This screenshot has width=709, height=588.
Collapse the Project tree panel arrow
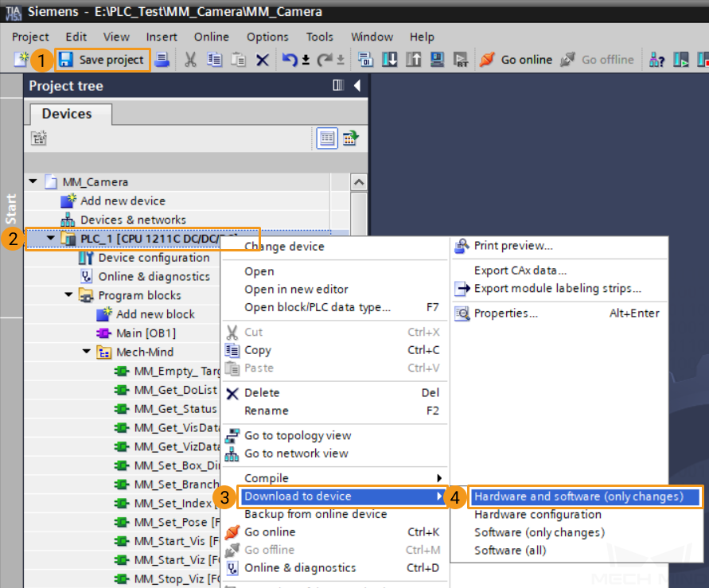(x=357, y=85)
